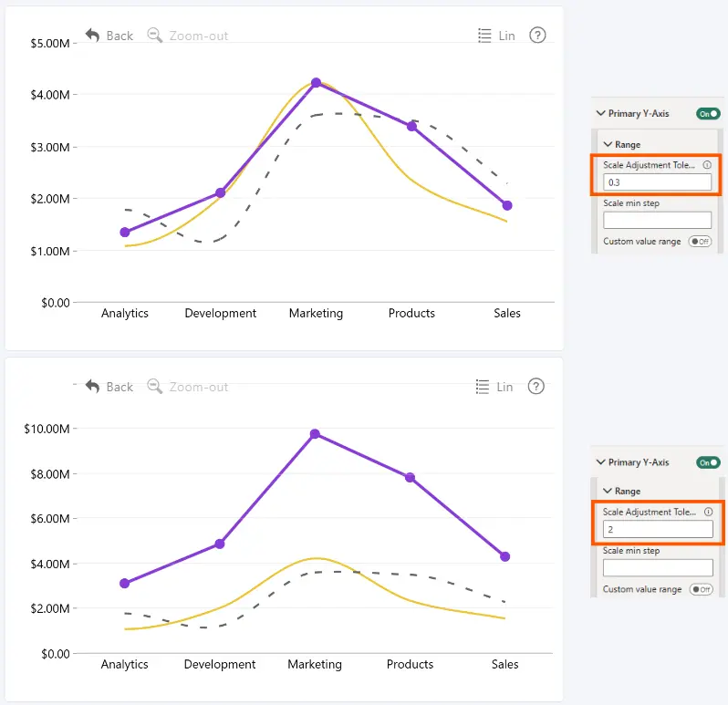Click the $10.00M y-axis label
The height and width of the screenshot is (705, 728).
(47, 429)
